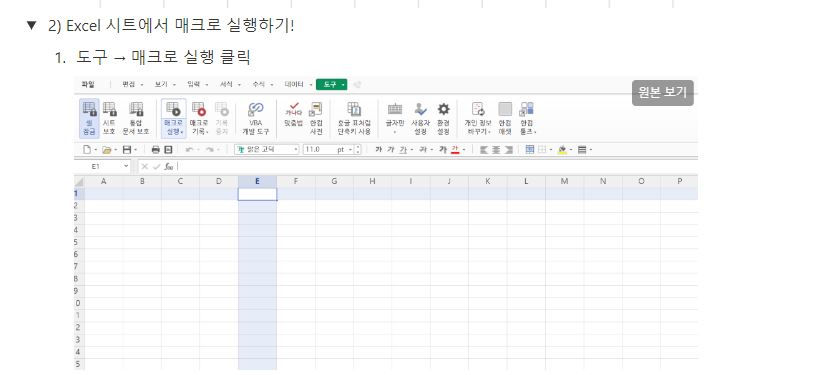Toggle merge cells button
The height and width of the screenshot is (375, 825).
click(530, 150)
